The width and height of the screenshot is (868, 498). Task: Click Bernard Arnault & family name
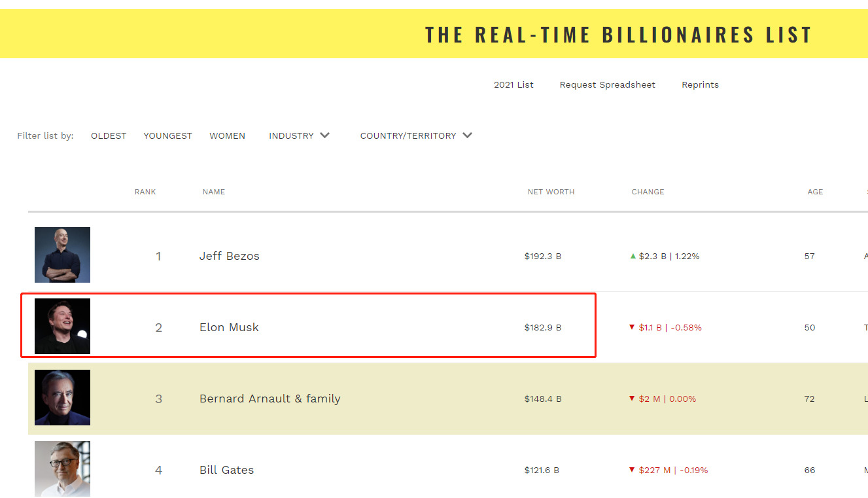[x=270, y=399]
